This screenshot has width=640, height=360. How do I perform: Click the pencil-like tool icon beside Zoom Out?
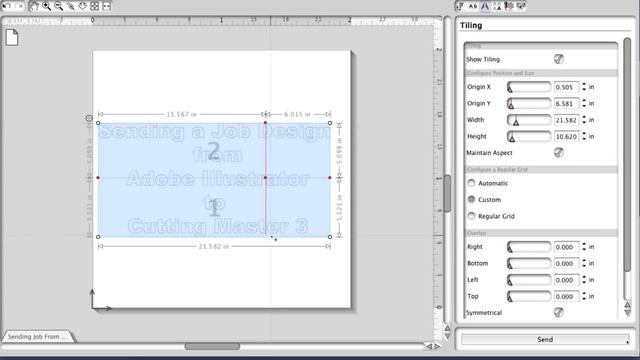tap(71, 6)
